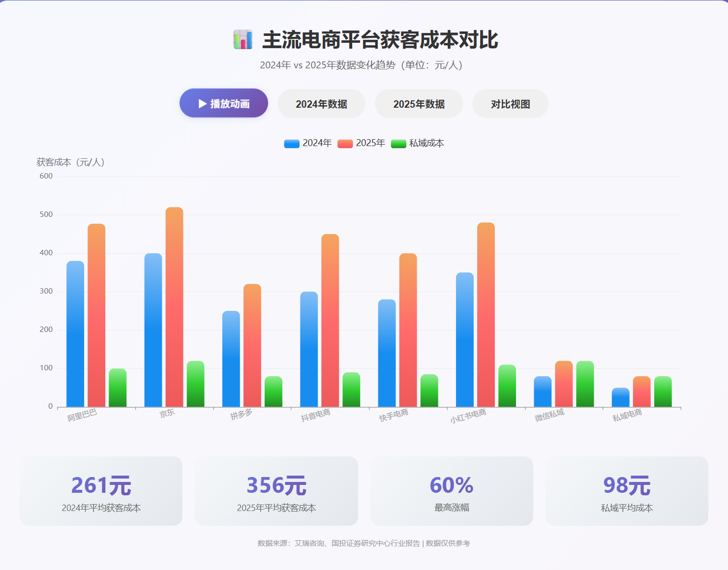Toggle the 2025年 series visibility in legend
728x570 pixels.
363,143
